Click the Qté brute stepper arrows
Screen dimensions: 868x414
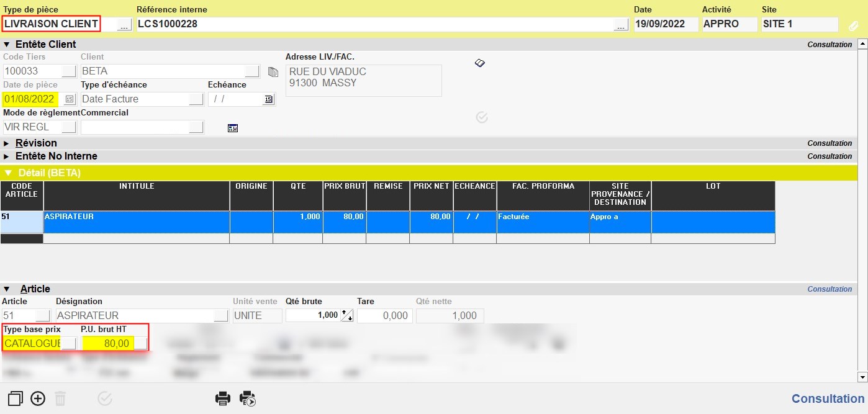click(x=347, y=316)
